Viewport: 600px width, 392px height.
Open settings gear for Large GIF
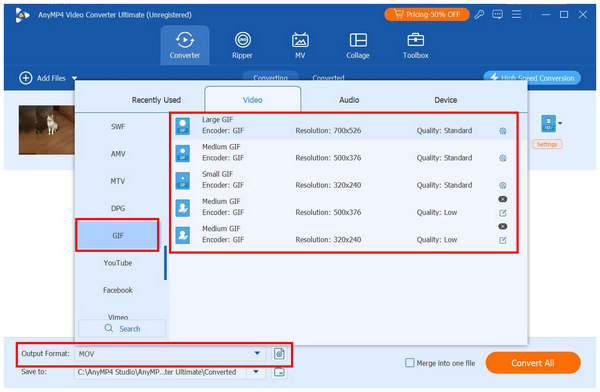point(503,131)
